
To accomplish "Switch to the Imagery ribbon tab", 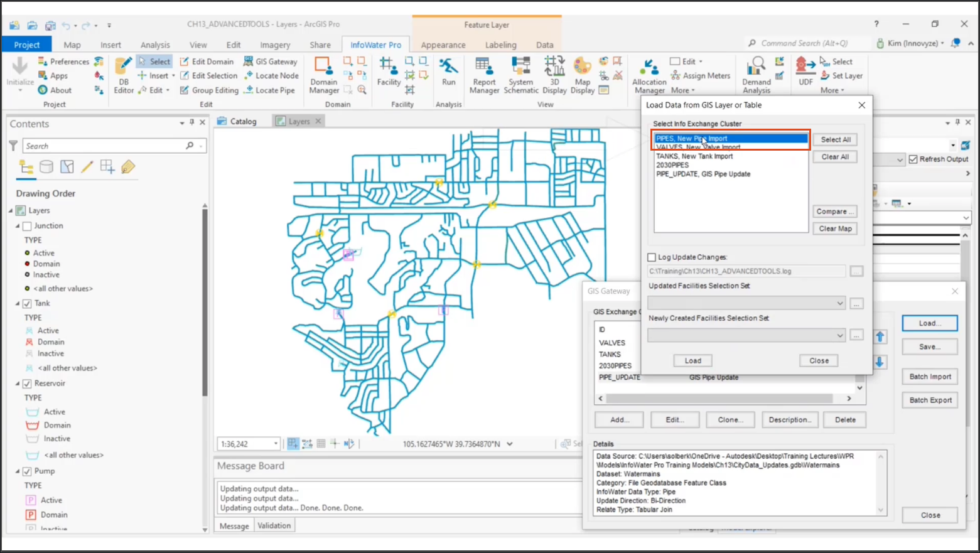I will [x=275, y=45].
